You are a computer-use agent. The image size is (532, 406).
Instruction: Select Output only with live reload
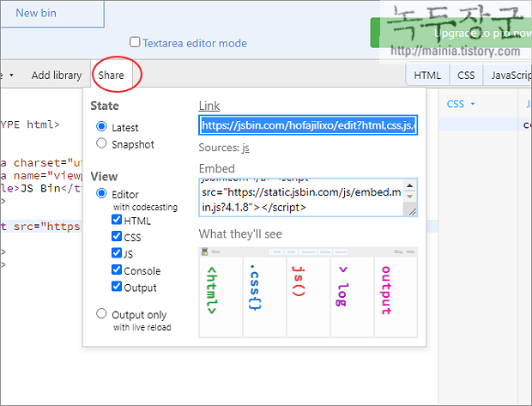tap(101, 313)
